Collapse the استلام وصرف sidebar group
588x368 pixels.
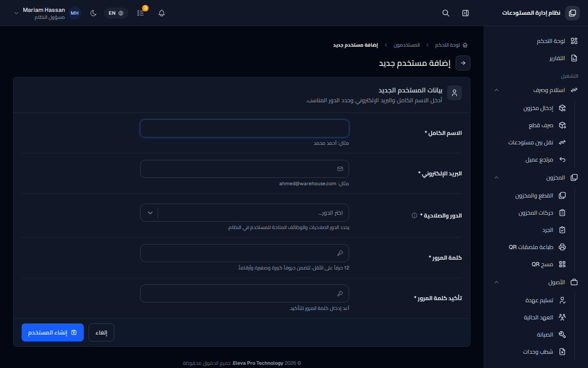coord(536,90)
